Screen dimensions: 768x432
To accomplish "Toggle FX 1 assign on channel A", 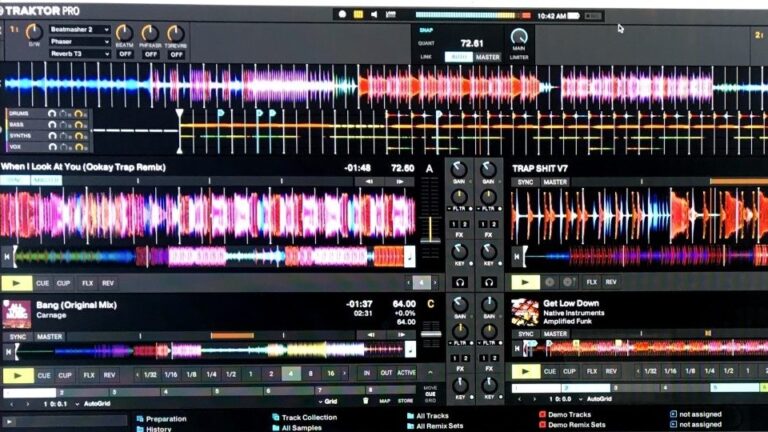I will click(454, 224).
